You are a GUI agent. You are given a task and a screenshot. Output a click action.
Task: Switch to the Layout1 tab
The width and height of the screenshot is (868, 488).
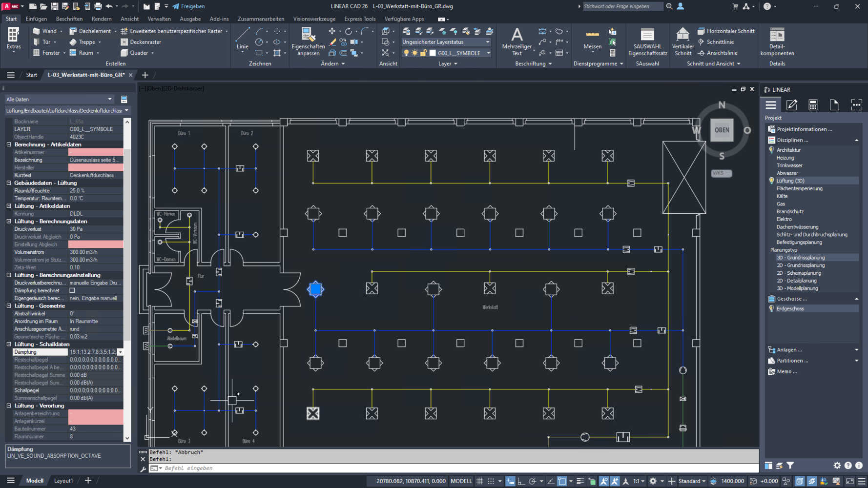(63, 481)
